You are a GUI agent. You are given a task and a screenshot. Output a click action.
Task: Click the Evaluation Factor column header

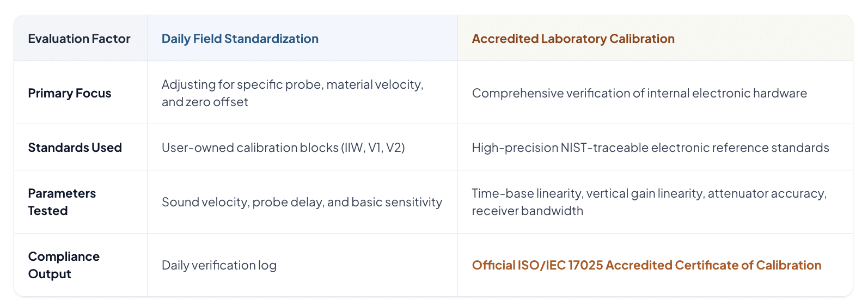(79, 39)
